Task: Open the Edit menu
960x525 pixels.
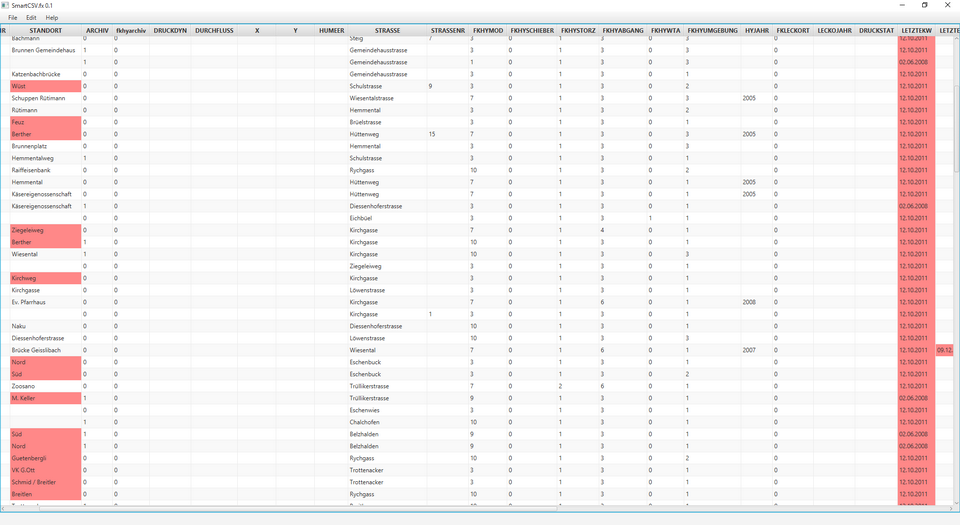Action: pos(32,18)
